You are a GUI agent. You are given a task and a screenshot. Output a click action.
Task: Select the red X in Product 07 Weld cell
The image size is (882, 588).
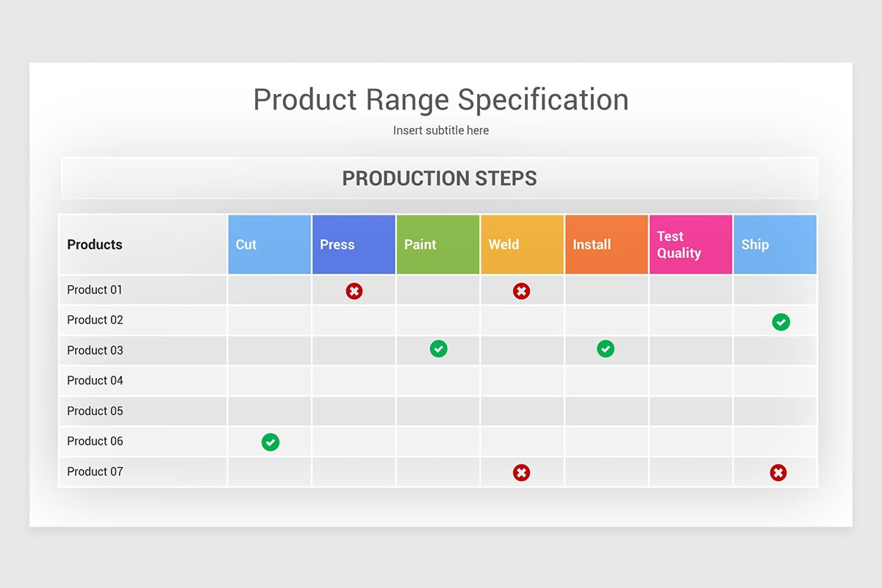(521, 473)
